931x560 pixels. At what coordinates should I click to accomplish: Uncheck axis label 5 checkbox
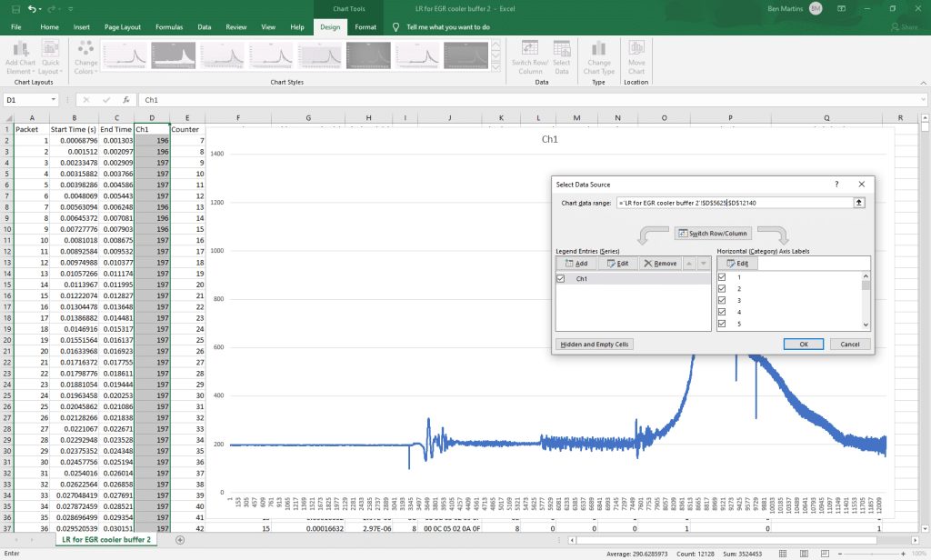click(722, 324)
